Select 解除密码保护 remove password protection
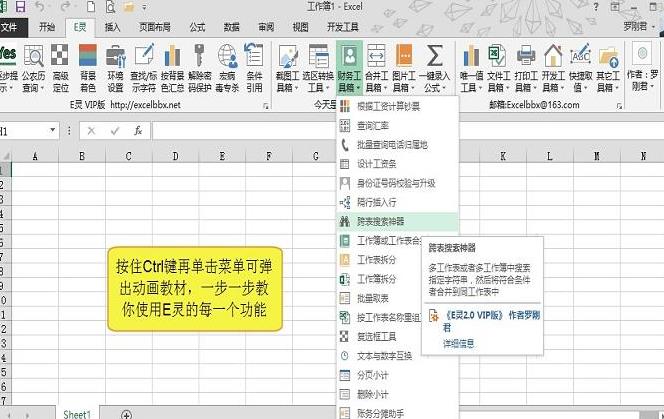Screen dimensions: 664x419 (x=199, y=68)
